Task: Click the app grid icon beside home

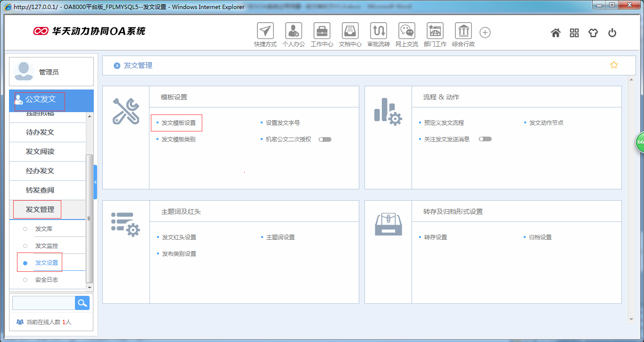Action: [574, 33]
